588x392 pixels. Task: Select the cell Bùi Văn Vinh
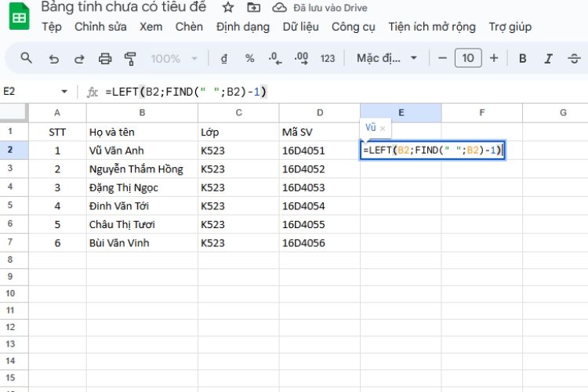(142, 243)
